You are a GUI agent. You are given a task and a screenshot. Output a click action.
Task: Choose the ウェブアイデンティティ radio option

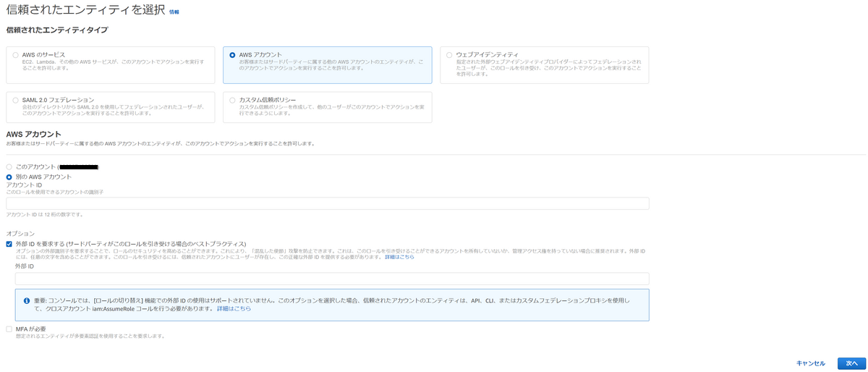[449, 55]
